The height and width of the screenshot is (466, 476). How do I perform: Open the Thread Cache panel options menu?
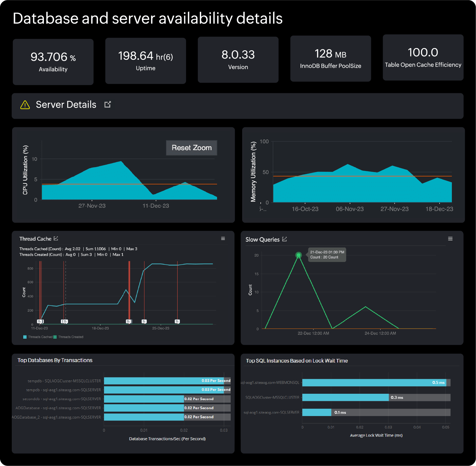(x=223, y=238)
